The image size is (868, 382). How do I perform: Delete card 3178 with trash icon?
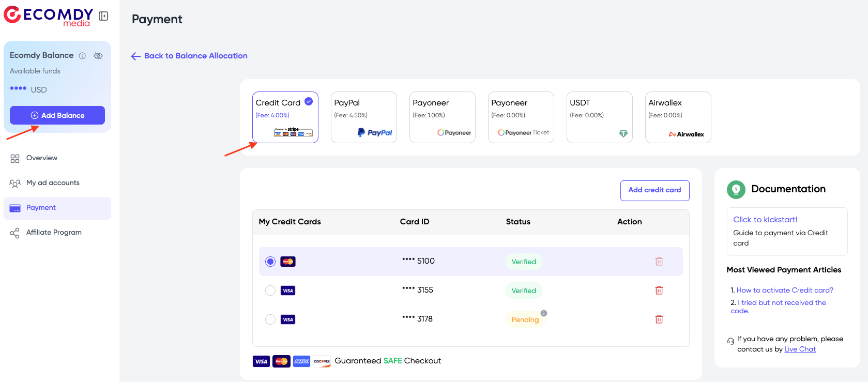click(x=659, y=319)
